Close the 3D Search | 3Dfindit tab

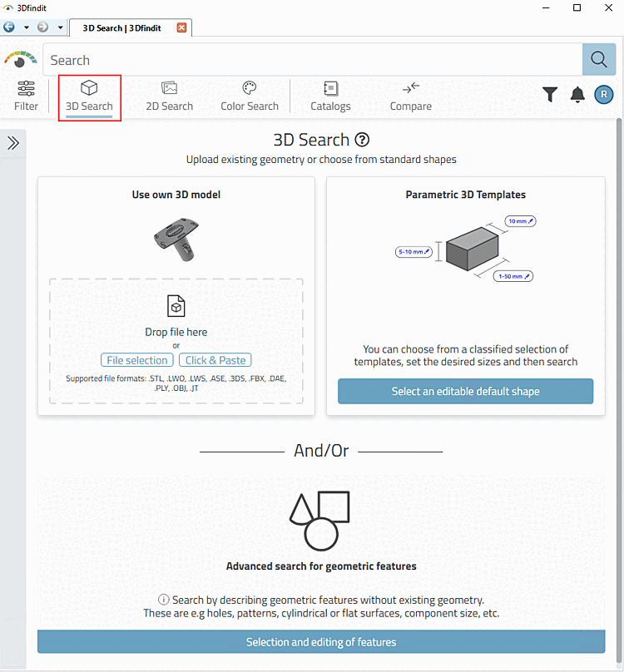point(182,27)
